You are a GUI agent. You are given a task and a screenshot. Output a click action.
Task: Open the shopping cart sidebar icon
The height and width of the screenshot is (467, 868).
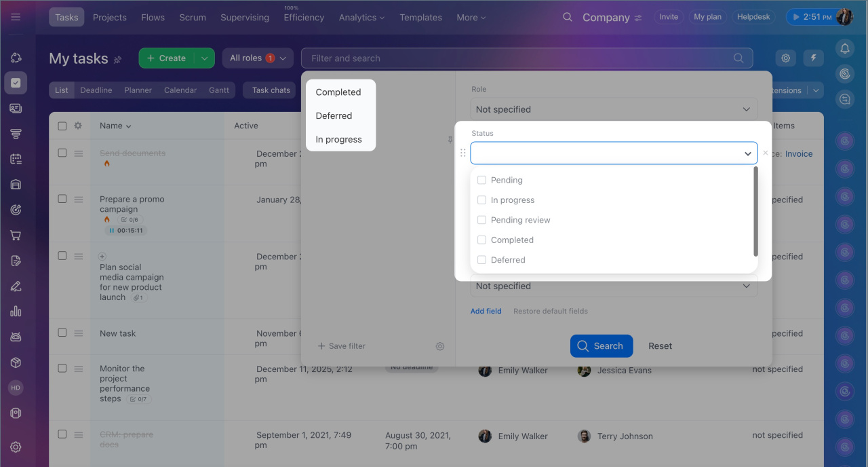tap(16, 236)
